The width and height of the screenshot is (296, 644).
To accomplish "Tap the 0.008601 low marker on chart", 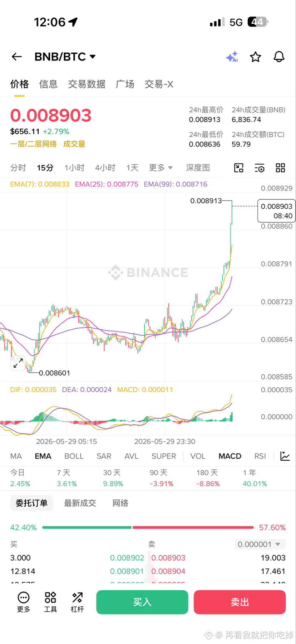I will click(54, 373).
